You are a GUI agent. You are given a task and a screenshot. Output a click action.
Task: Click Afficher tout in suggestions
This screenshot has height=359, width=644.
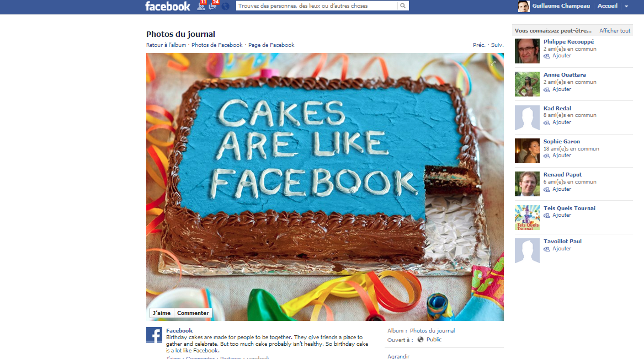pos(615,31)
